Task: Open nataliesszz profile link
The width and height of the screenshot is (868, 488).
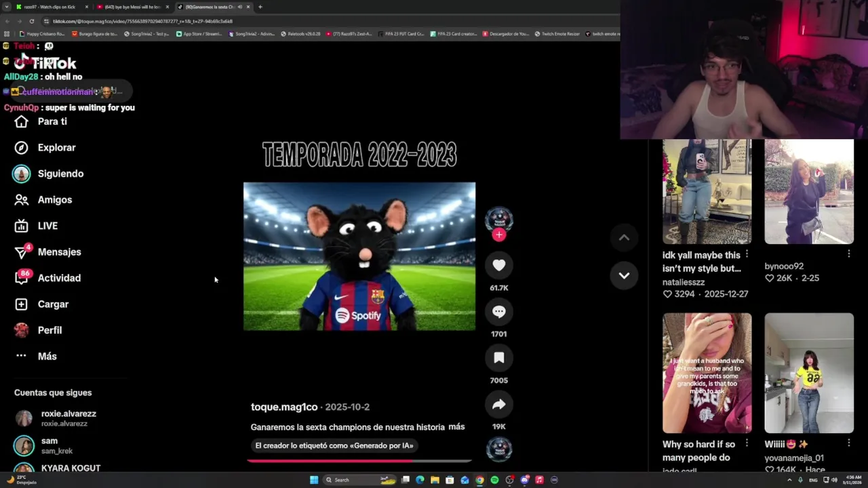Action: (684, 282)
